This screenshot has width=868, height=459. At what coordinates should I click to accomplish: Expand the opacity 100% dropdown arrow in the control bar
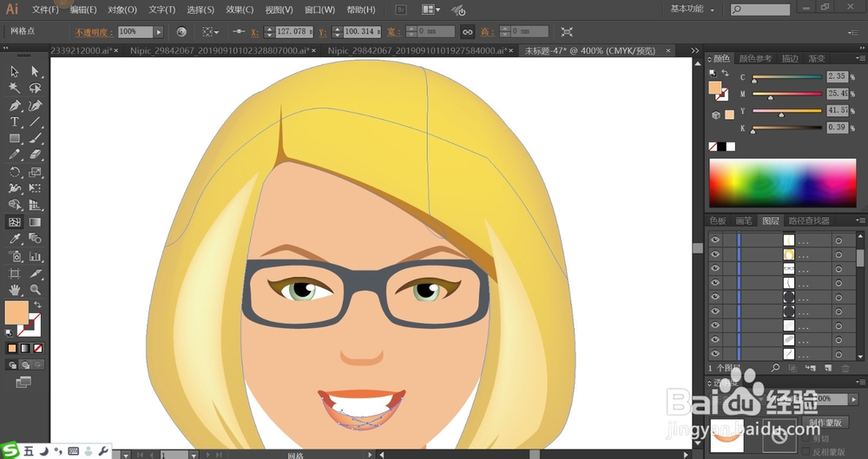coord(159,32)
